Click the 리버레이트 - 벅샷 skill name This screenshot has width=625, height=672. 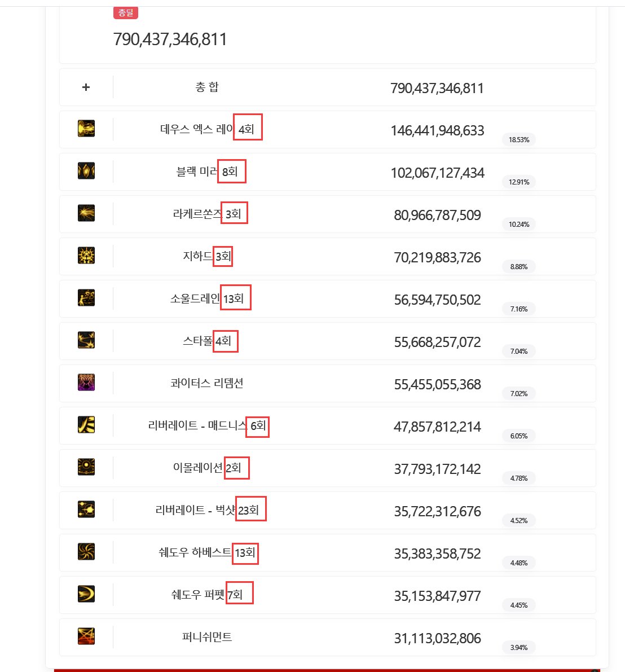tap(195, 510)
